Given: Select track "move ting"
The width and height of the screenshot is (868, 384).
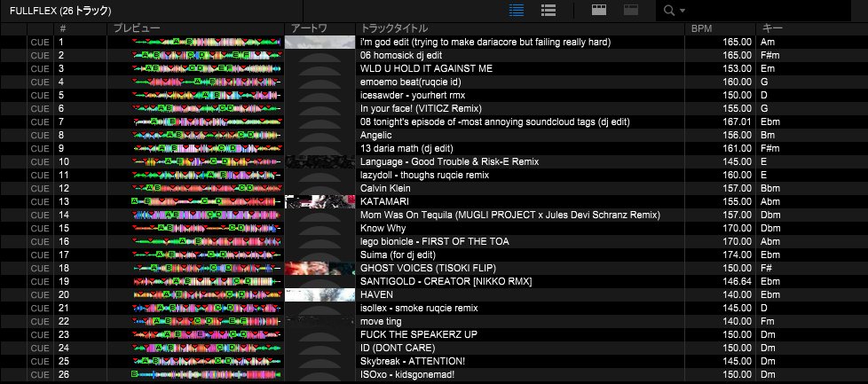Looking at the screenshot, I should point(381,321).
